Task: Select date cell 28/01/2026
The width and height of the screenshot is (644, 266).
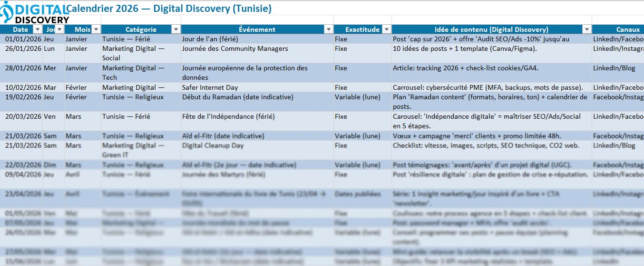Action: click(x=22, y=73)
